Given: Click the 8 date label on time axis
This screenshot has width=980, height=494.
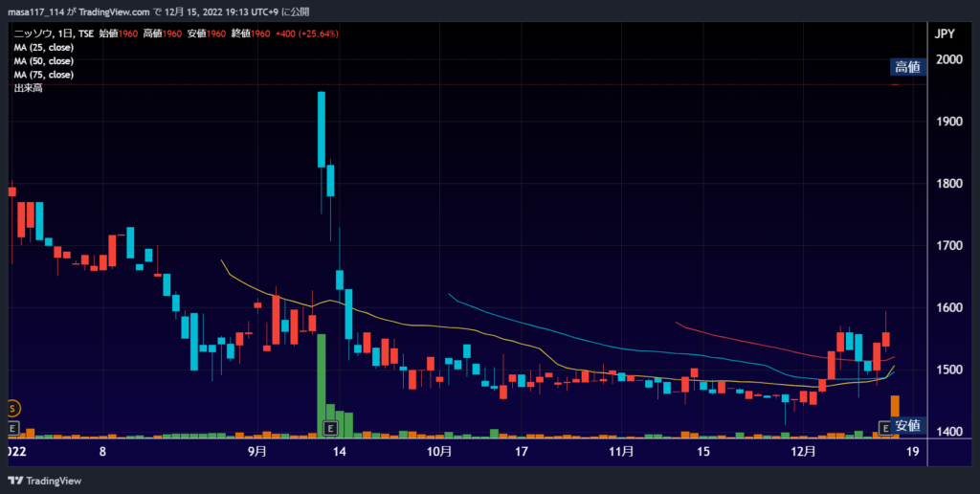Looking at the screenshot, I should tap(102, 452).
